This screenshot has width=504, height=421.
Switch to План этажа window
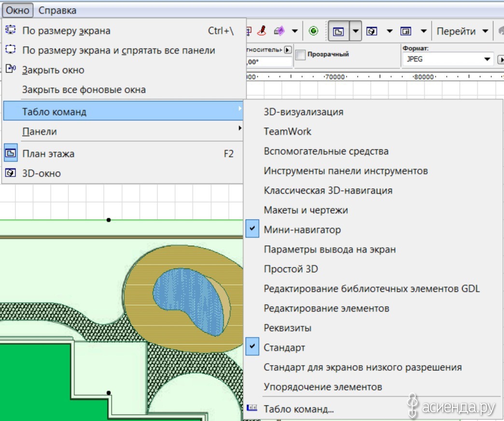pyautogui.click(x=123, y=154)
